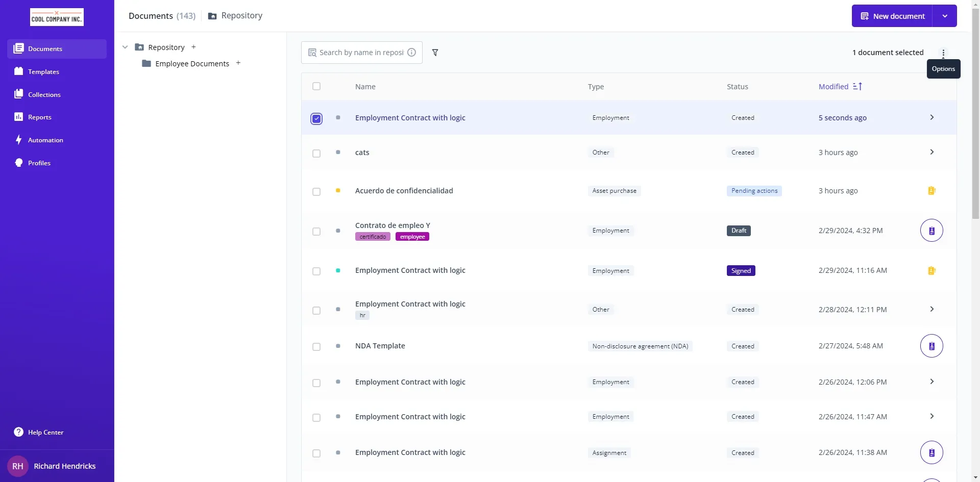The image size is (980, 482).
Task: Open the New document dropdown arrow
Action: pyautogui.click(x=945, y=16)
